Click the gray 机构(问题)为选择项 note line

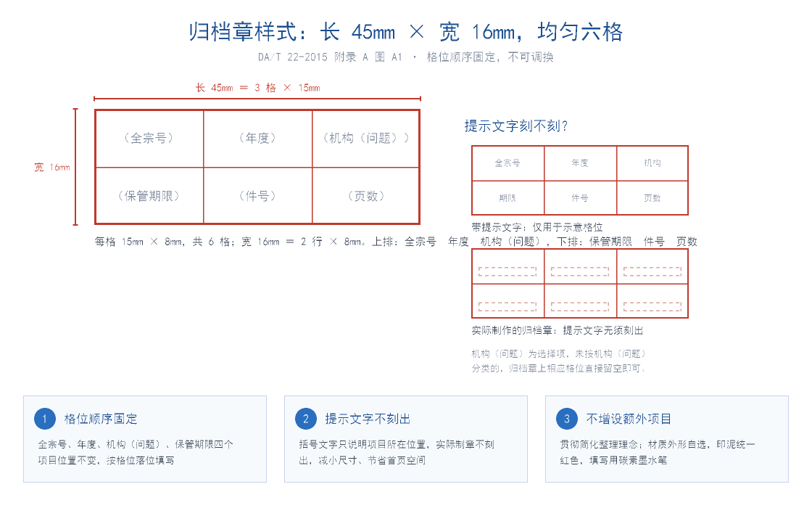click(x=559, y=353)
